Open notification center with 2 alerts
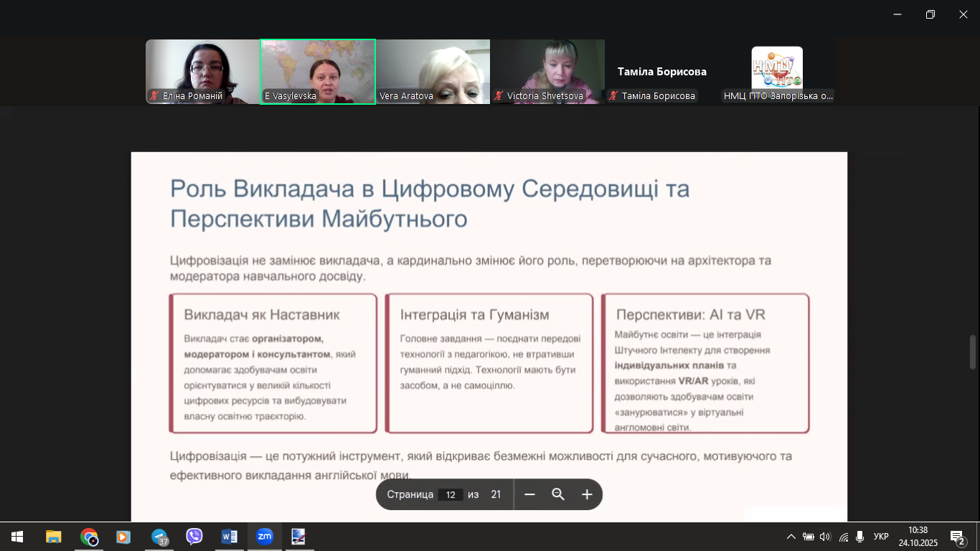This screenshot has height=551, width=980. (957, 537)
